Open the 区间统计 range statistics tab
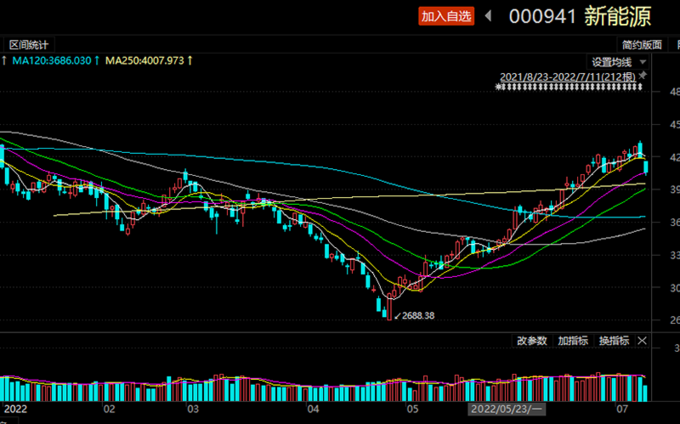The height and width of the screenshot is (424, 680). click(x=28, y=45)
